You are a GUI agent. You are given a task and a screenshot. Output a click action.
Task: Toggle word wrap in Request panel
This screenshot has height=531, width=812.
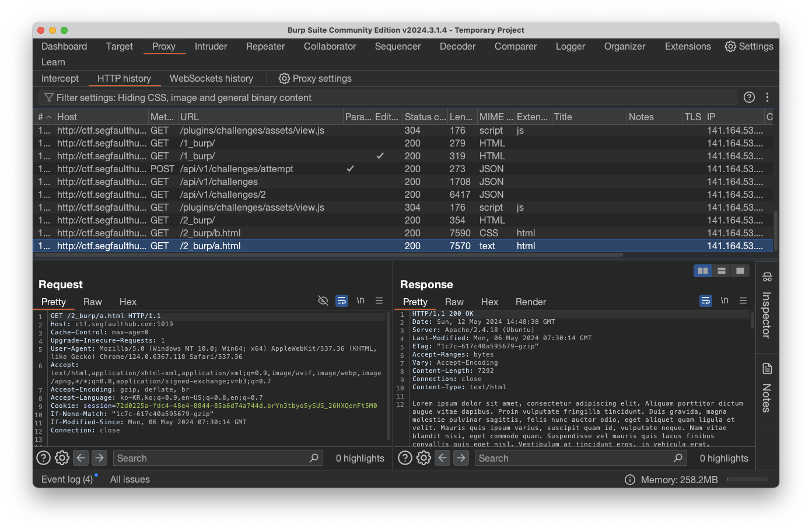click(x=342, y=301)
